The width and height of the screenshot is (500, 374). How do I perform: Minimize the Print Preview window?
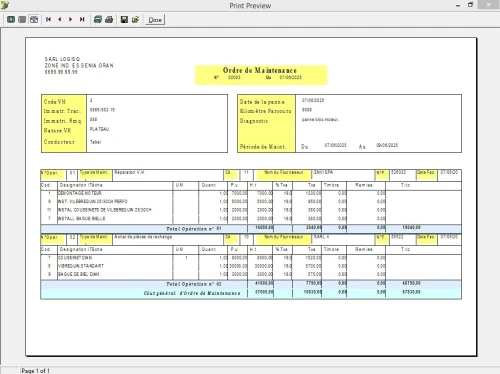pyautogui.click(x=458, y=5)
